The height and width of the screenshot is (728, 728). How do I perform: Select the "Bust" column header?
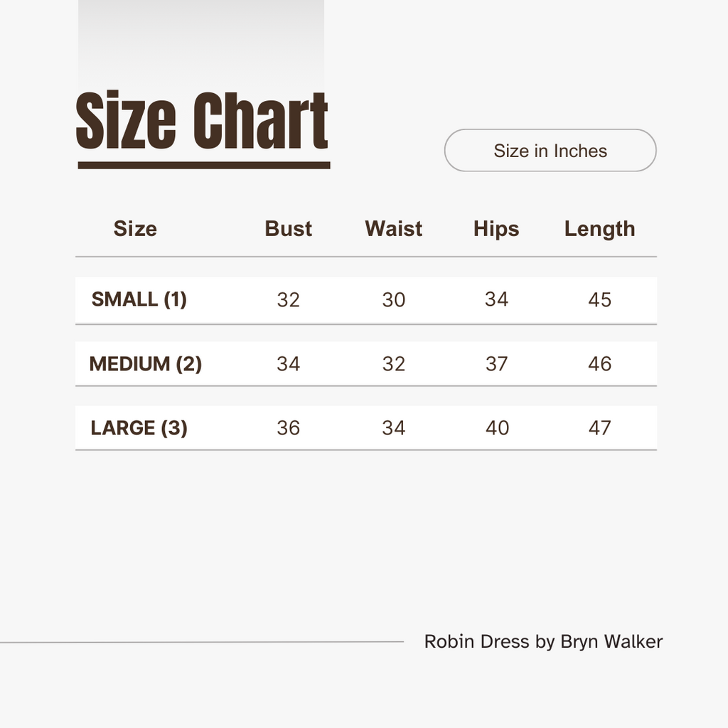coord(289,229)
